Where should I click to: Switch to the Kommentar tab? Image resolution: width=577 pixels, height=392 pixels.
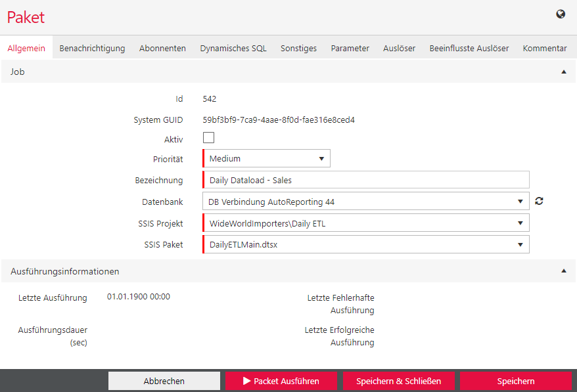(x=545, y=48)
